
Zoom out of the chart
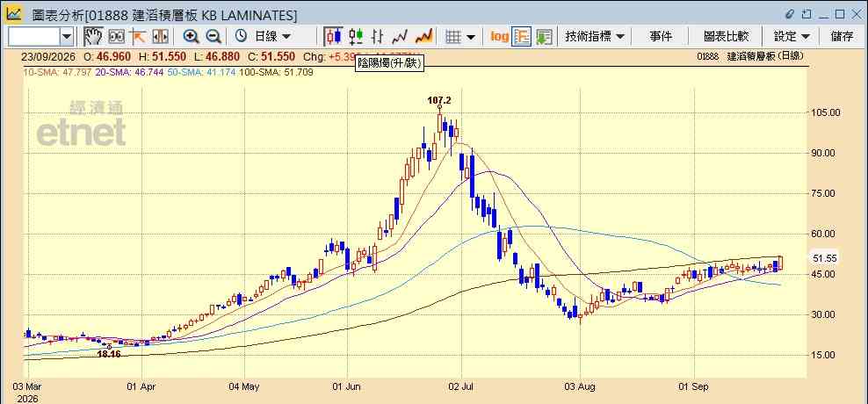213,37
